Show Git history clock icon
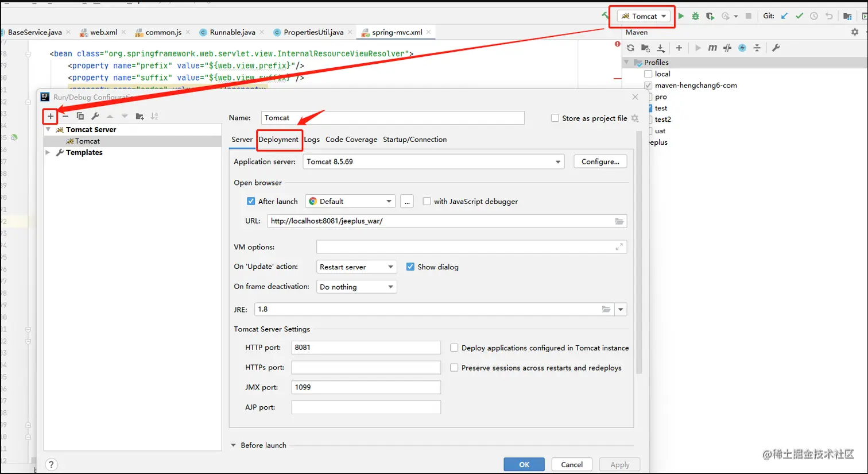 pyautogui.click(x=814, y=16)
